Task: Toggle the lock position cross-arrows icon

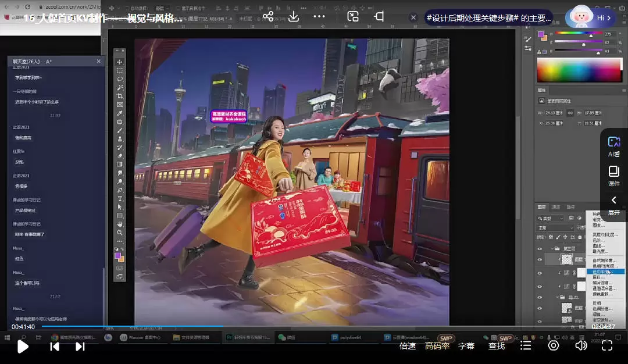Action: 565,237
